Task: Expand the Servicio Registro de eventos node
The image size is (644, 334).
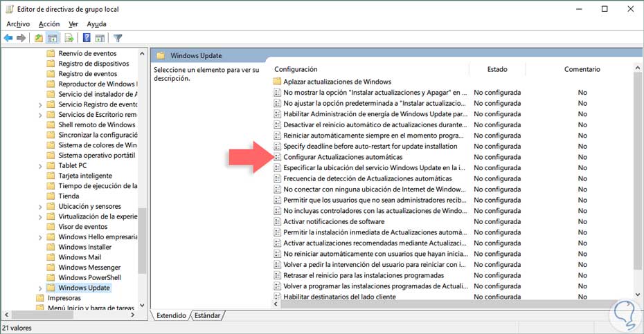Action: (x=40, y=105)
